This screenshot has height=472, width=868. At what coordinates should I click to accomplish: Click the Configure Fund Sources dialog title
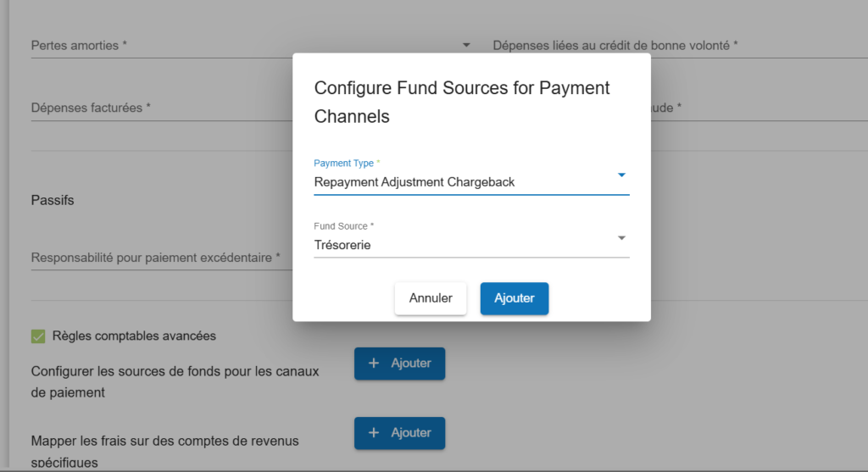pos(462,102)
